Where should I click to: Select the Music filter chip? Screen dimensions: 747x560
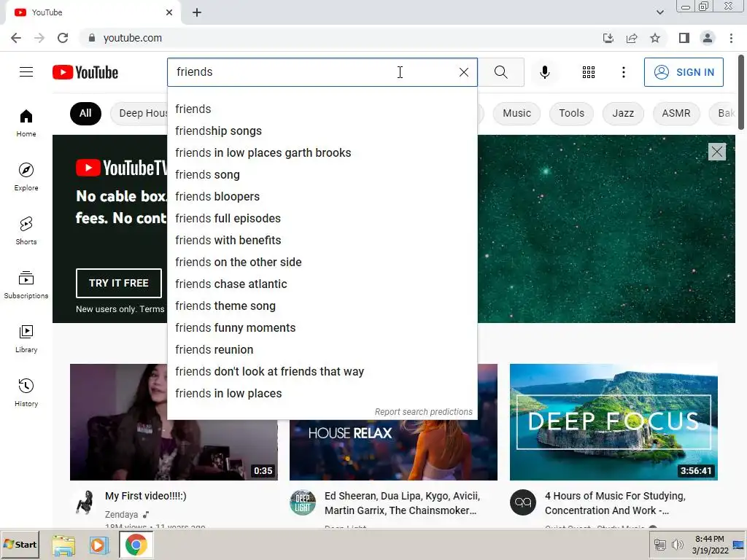[x=516, y=113]
